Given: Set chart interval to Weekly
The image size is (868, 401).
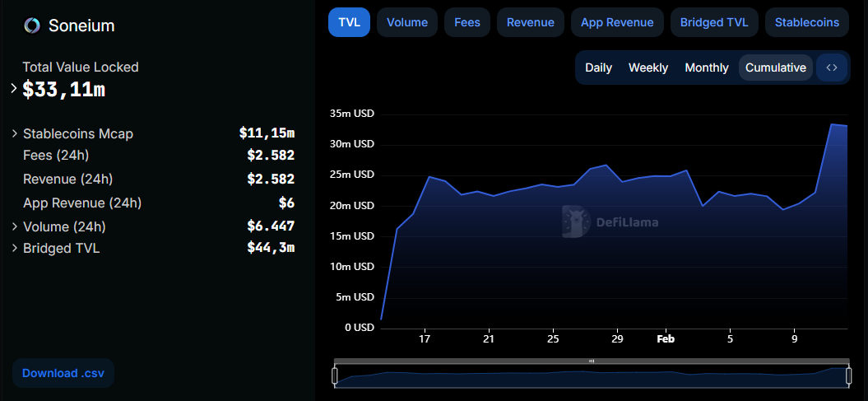Looking at the screenshot, I should [x=648, y=68].
